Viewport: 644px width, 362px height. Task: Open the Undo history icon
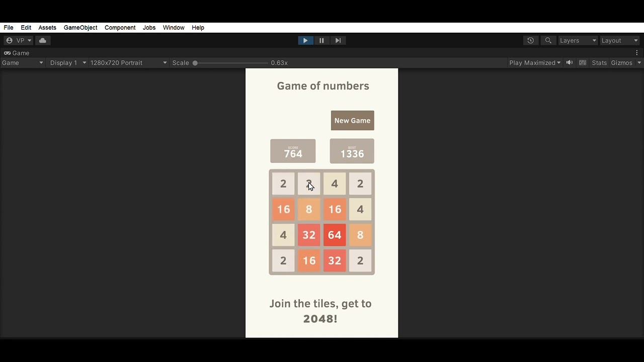(x=530, y=40)
